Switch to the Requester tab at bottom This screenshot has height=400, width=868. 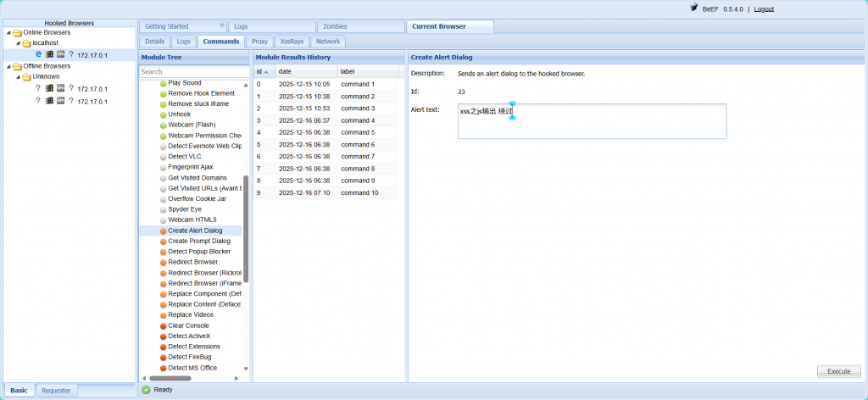point(56,390)
